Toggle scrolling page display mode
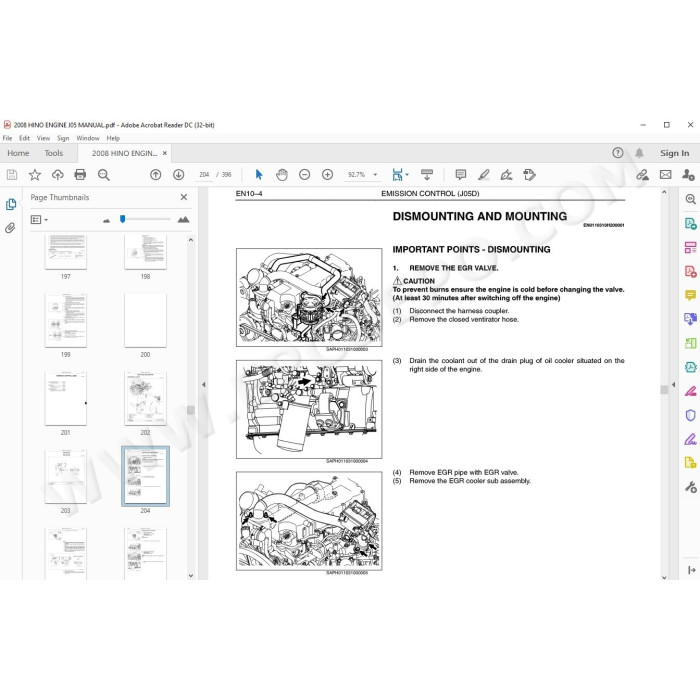Image resolution: width=700 pixels, height=700 pixels. pyautogui.click(x=427, y=175)
